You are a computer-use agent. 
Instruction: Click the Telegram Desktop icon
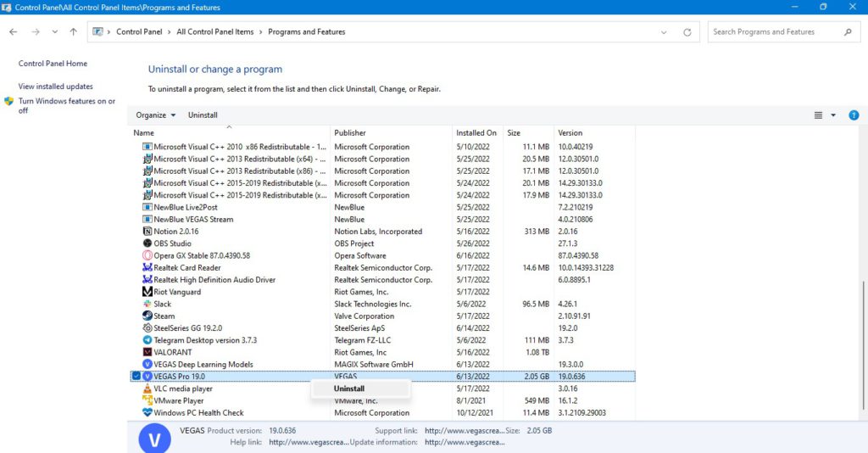coord(147,340)
